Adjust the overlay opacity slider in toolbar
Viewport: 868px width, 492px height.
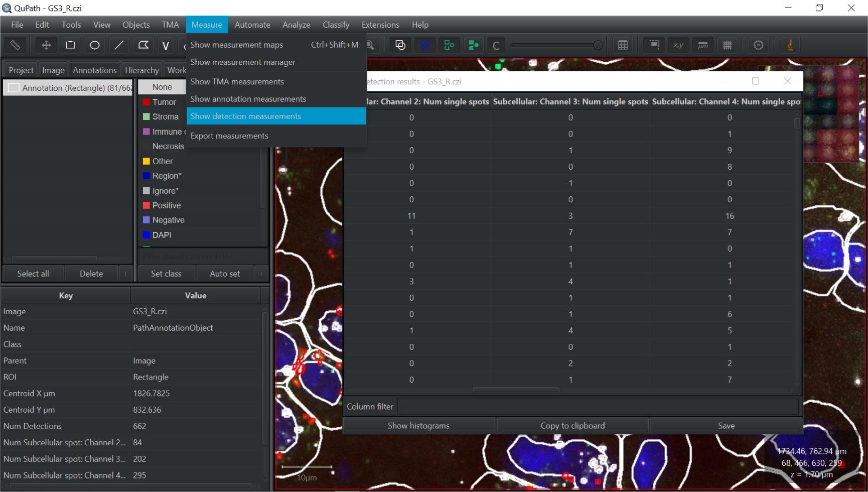coord(597,45)
